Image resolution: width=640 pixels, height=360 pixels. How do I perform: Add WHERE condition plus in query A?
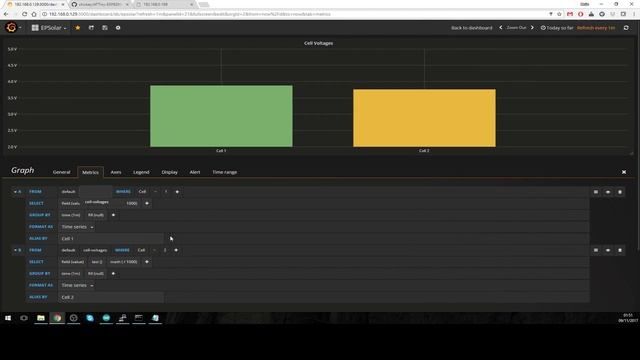[x=177, y=191]
